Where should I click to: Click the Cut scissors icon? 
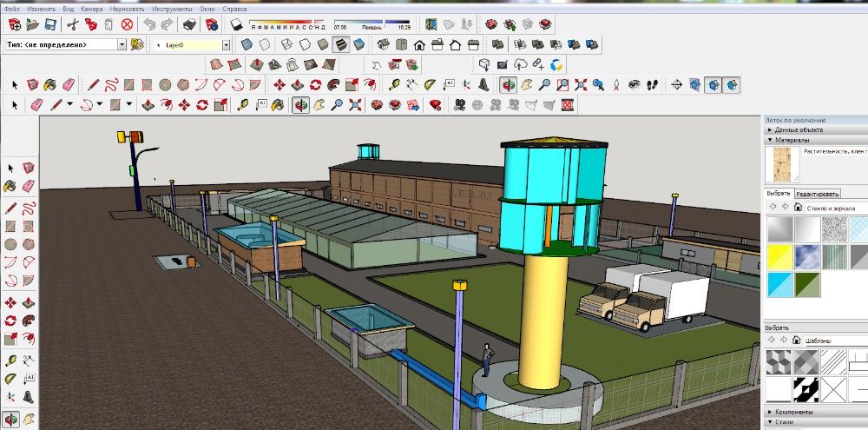(x=73, y=24)
